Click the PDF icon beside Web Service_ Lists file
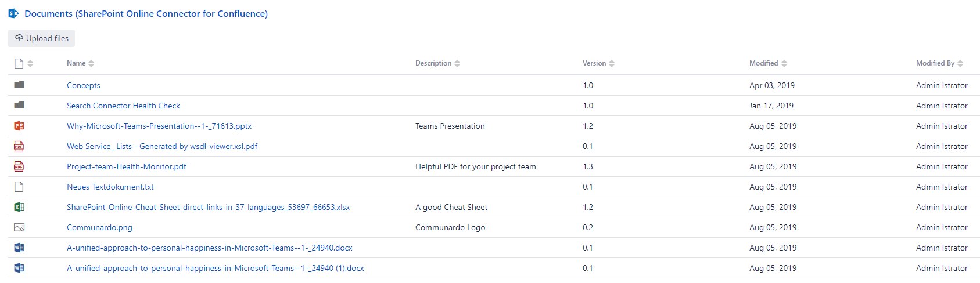The image size is (980, 283). [19, 146]
